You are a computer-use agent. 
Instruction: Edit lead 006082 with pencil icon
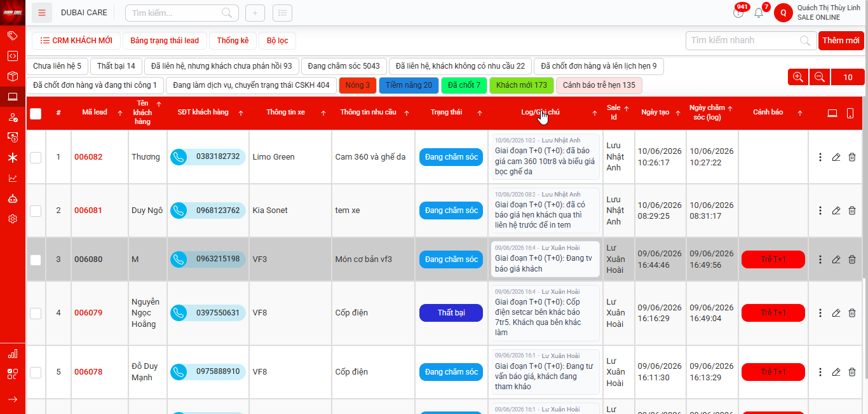pyautogui.click(x=836, y=157)
